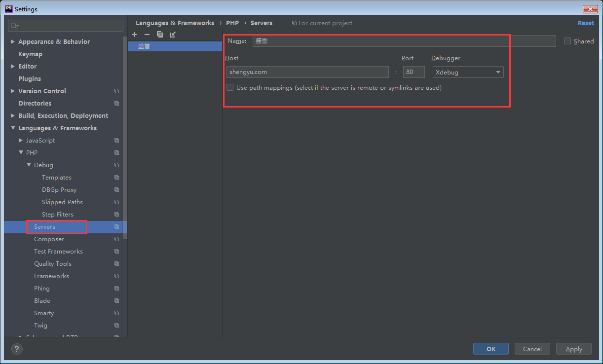Click the Reset link
The image size is (603, 364).
586,23
